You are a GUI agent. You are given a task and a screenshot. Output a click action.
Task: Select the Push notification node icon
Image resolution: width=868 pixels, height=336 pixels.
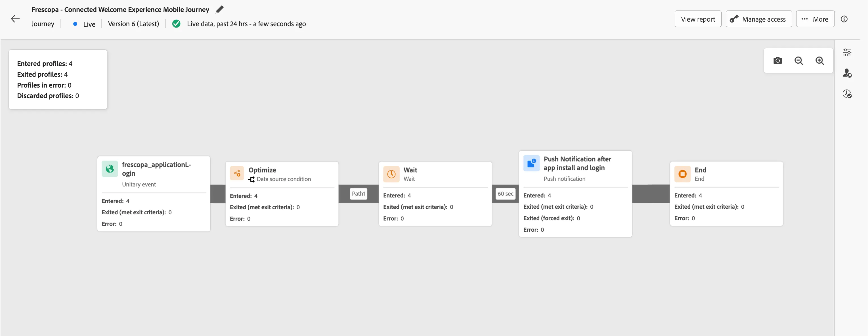point(531,163)
